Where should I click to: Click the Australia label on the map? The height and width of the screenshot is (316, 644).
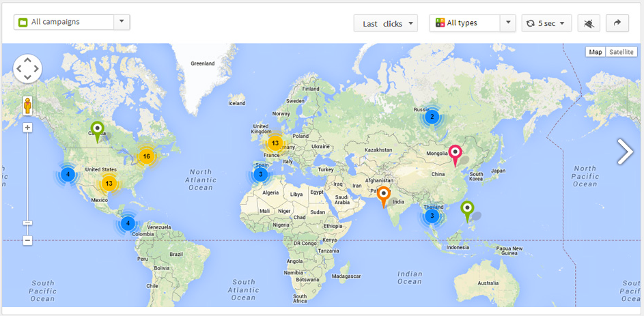click(x=488, y=283)
